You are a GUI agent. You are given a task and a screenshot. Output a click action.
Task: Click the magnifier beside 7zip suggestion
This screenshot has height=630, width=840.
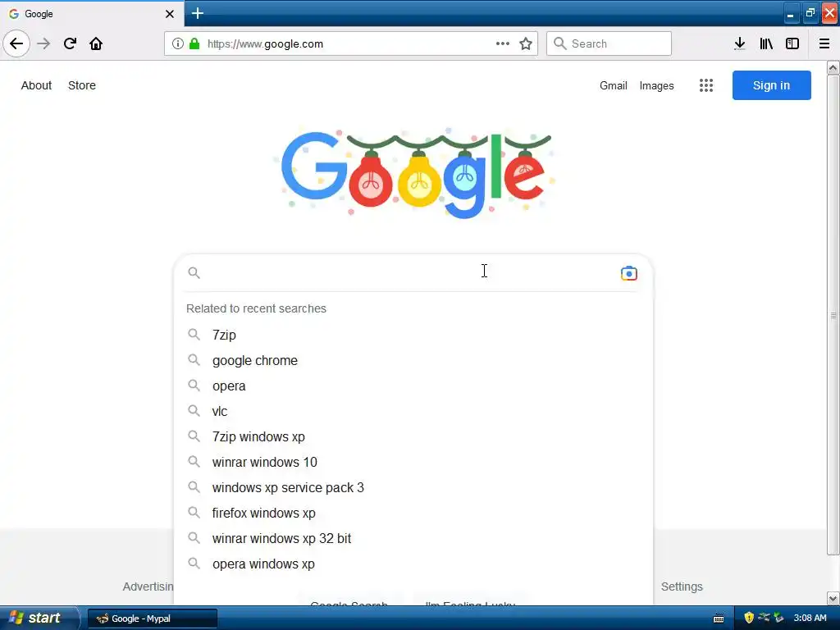(194, 335)
